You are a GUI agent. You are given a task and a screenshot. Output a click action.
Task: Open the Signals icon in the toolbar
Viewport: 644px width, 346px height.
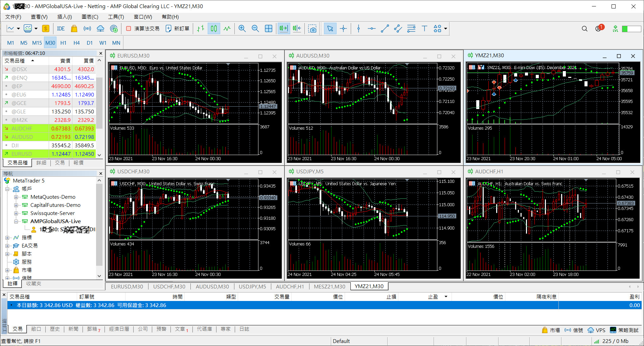(87, 29)
